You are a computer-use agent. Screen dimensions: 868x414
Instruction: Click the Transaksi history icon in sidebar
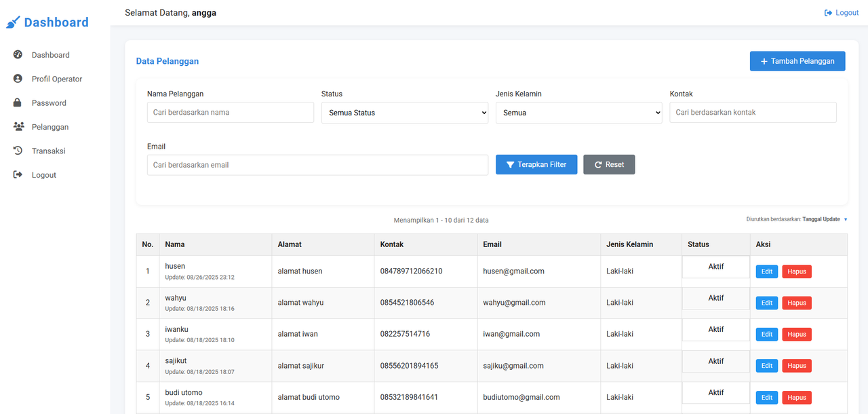point(18,151)
